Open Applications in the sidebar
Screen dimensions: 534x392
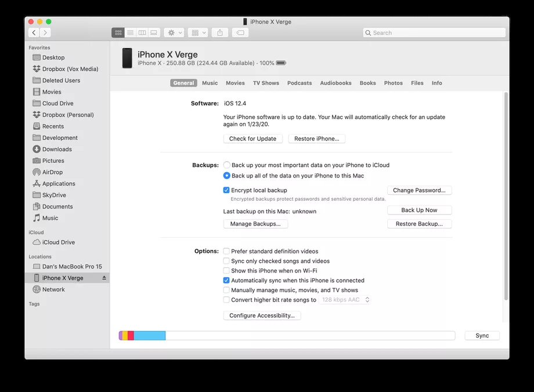click(67, 184)
